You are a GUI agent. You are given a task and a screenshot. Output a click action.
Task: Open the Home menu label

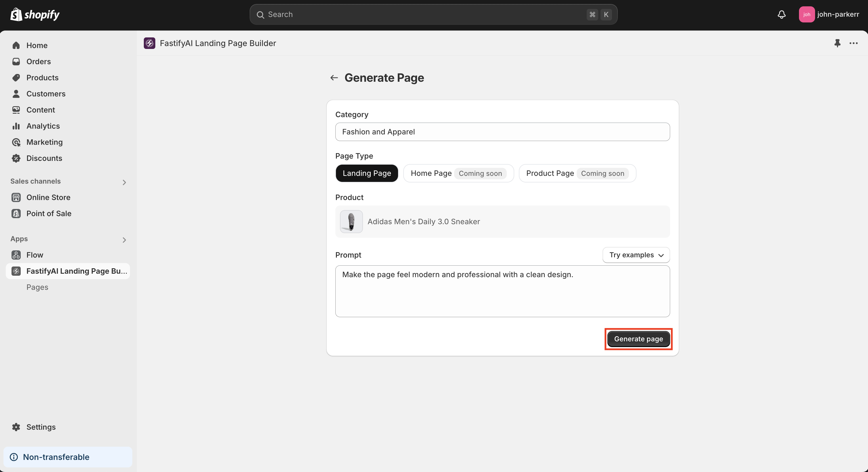pos(37,45)
